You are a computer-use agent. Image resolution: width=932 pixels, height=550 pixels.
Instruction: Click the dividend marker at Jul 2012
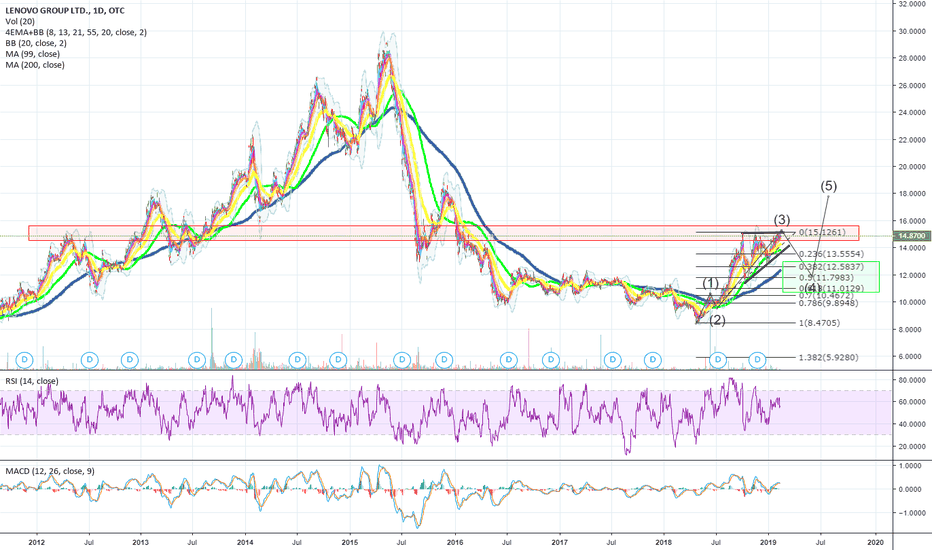coord(90,360)
